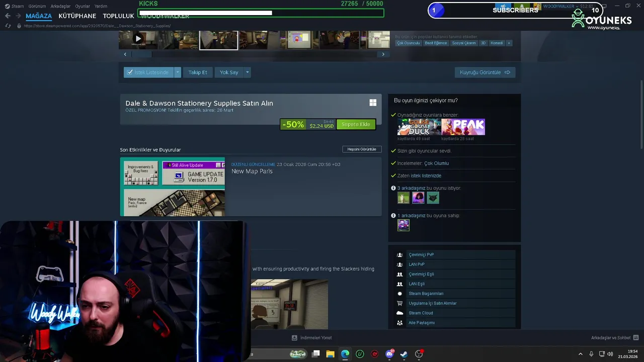The height and width of the screenshot is (362, 644).
Task: Switch to the MAĞAZA tab
Action: pyautogui.click(x=39, y=16)
